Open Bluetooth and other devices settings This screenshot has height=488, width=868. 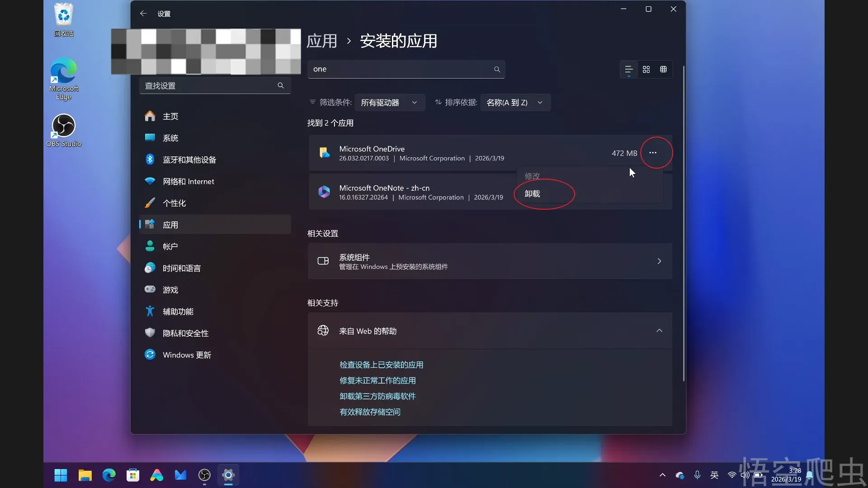point(189,160)
